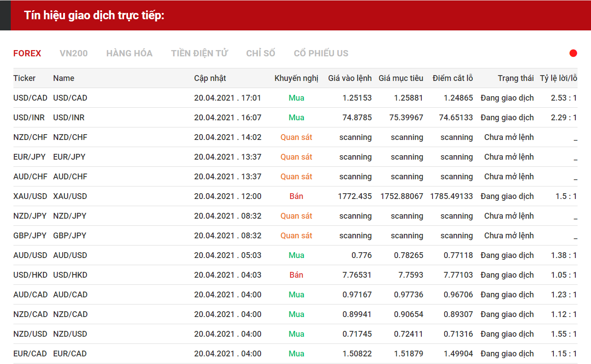Screen dimensions: 591x364
Task: Click Đang giao dịch status for EUR/CAD
Action: coord(507,354)
